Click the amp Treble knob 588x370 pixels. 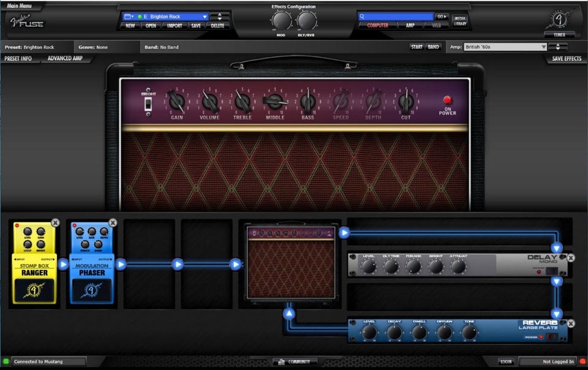[243, 102]
